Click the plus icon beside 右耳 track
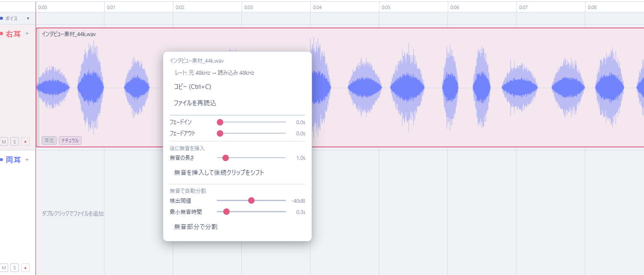Viewport: 644px width, 275px height. click(x=27, y=34)
